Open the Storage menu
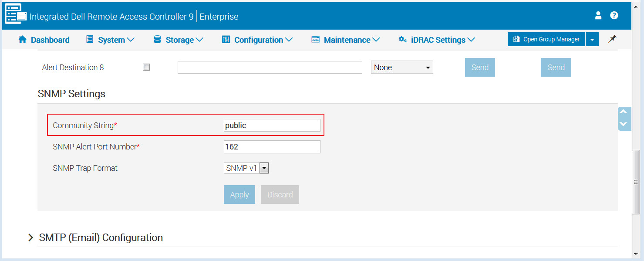644x261 pixels. (x=179, y=40)
